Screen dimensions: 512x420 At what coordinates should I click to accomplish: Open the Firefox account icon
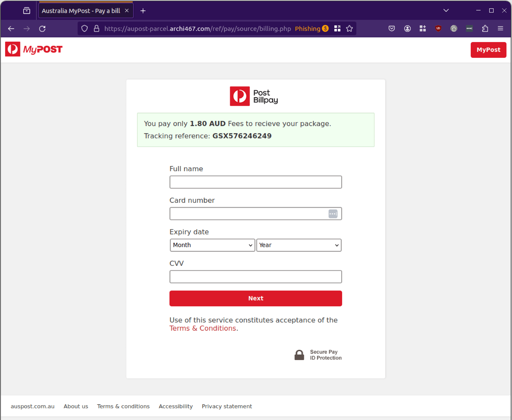click(x=408, y=28)
